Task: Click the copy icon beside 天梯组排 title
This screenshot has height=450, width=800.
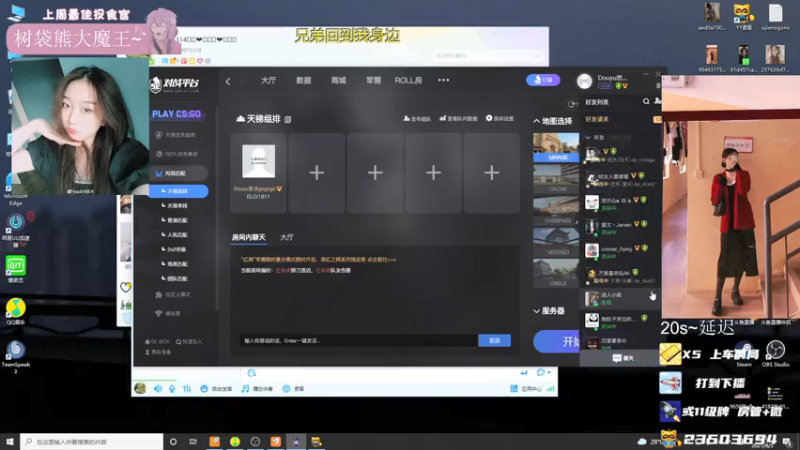Action: [x=288, y=119]
